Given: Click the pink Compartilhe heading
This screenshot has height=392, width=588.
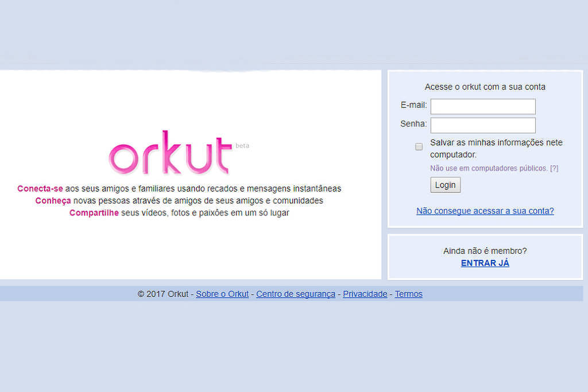Looking at the screenshot, I should 94,213.
